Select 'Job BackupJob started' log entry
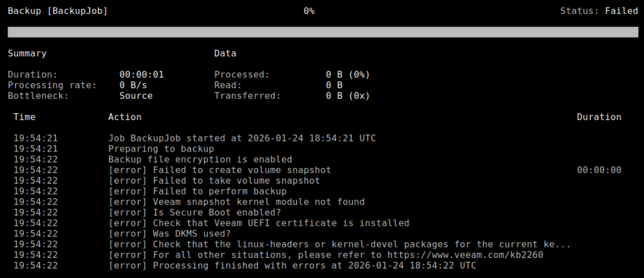Viewport: 644px width, 278px height. 242,138
